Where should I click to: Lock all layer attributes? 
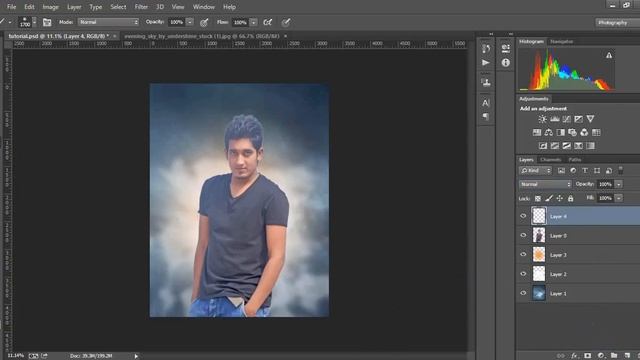(x=571, y=198)
